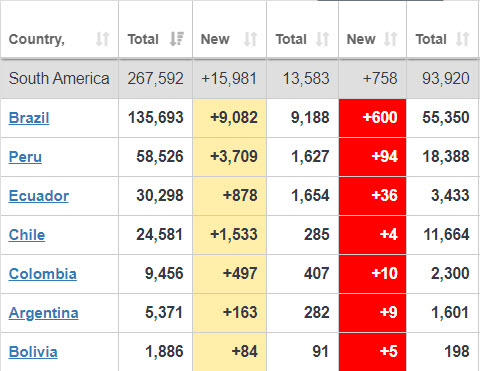The height and width of the screenshot is (371, 480).
Task: Click sort icon beside first Total header
Action: click(x=177, y=39)
